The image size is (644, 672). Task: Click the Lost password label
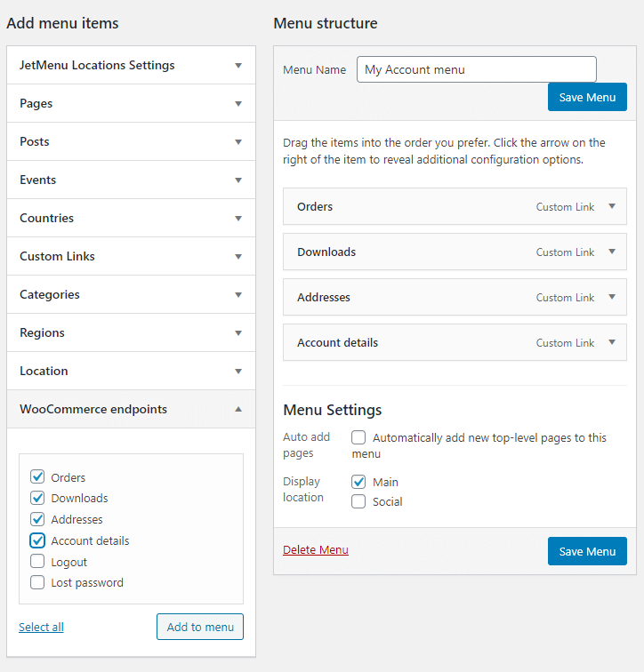tap(87, 583)
